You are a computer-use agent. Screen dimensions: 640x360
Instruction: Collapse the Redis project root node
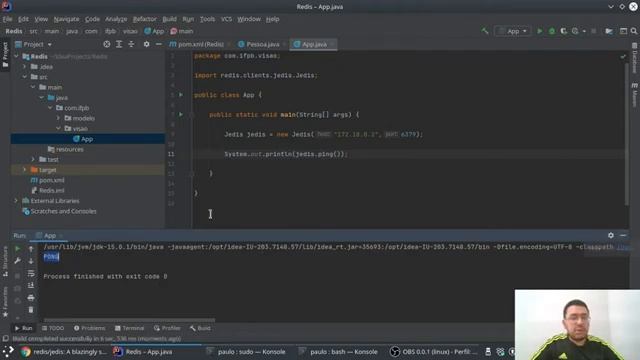pyautogui.click(x=16, y=56)
